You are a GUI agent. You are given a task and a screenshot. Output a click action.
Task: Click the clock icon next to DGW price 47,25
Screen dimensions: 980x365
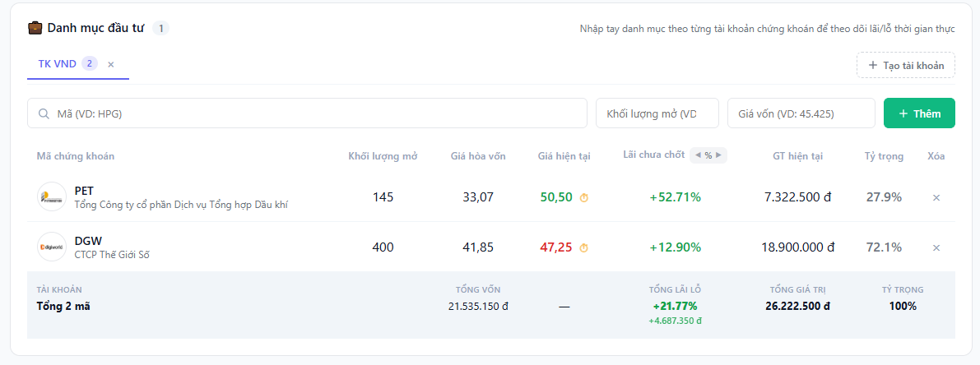[x=584, y=247]
